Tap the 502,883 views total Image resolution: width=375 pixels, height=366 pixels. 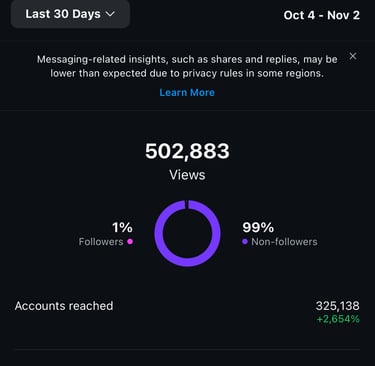(187, 151)
